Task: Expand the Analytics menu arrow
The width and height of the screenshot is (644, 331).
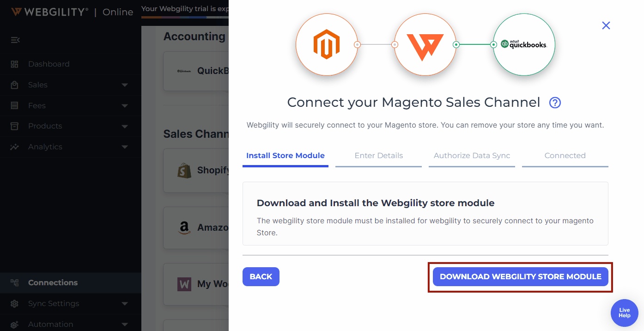Action: click(x=125, y=147)
